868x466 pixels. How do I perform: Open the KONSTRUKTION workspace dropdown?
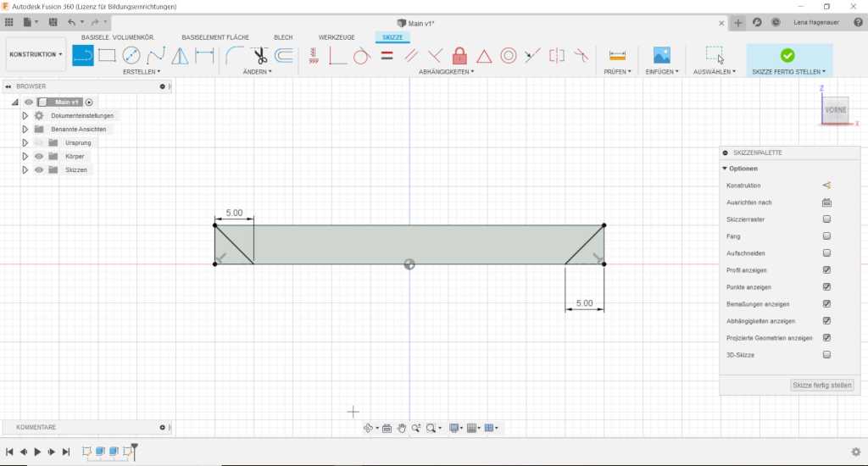tap(36, 54)
